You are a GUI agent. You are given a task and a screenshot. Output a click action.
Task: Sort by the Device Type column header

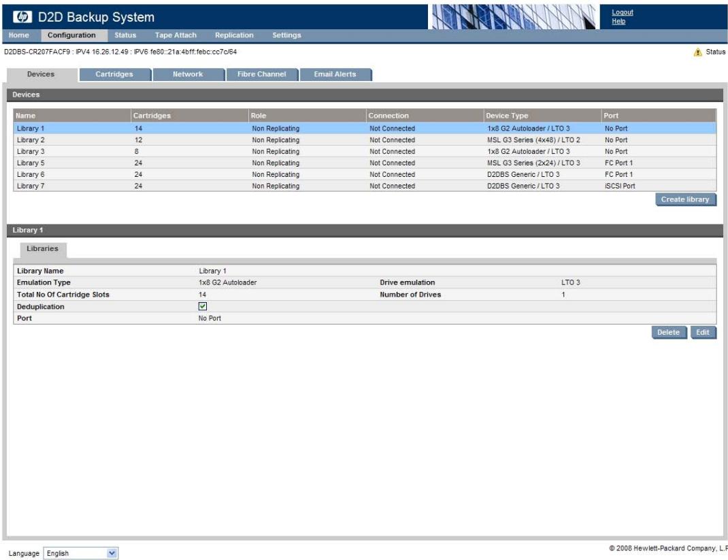542,116
